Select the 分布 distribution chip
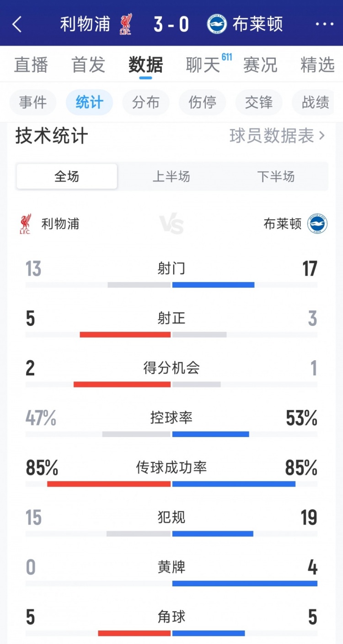Image resolution: width=343 pixels, height=644 pixels. [146, 102]
